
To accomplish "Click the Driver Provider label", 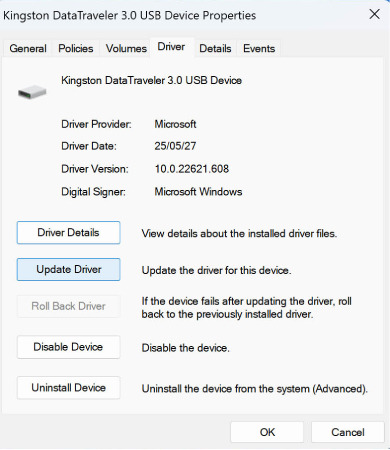I will pyautogui.click(x=96, y=124).
